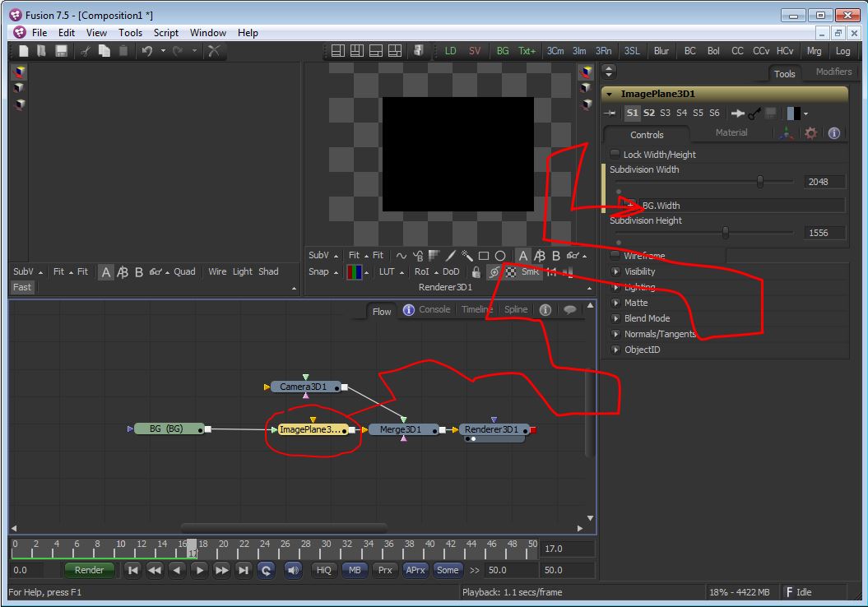Viewport: 868px width, 607px height.
Task: Open the bins icon next to layouts
Action: 419,51
